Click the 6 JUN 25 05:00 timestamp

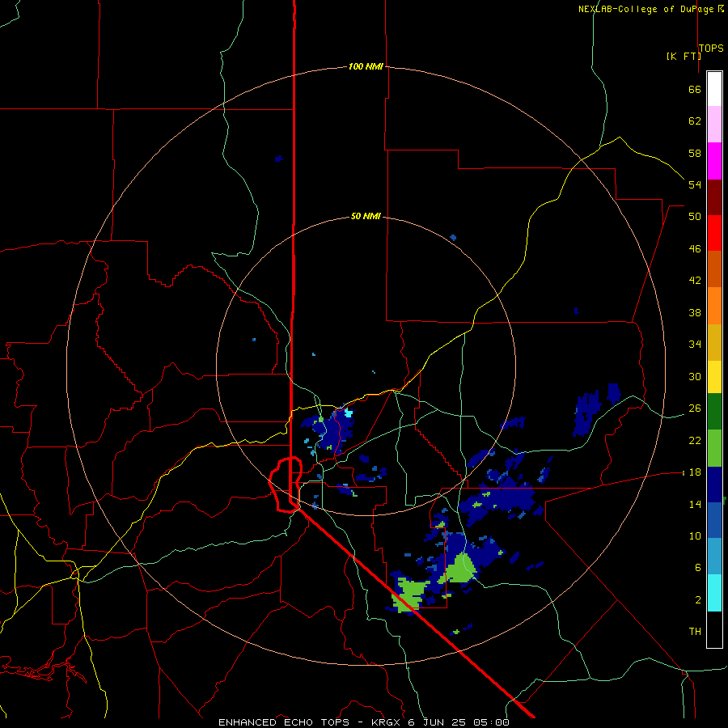(x=459, y=722)
